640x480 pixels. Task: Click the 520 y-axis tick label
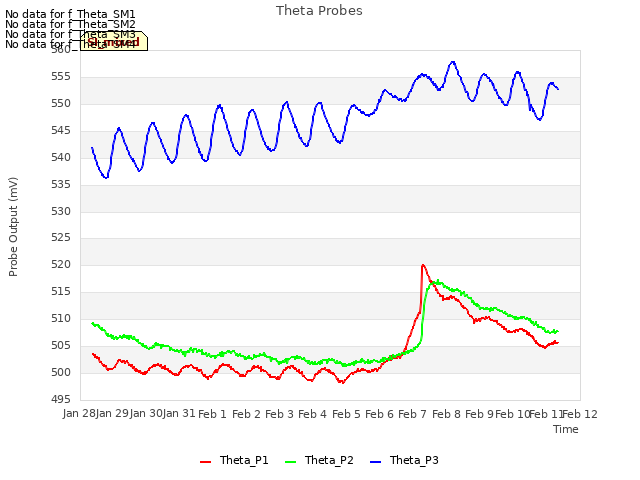[61, 265]
